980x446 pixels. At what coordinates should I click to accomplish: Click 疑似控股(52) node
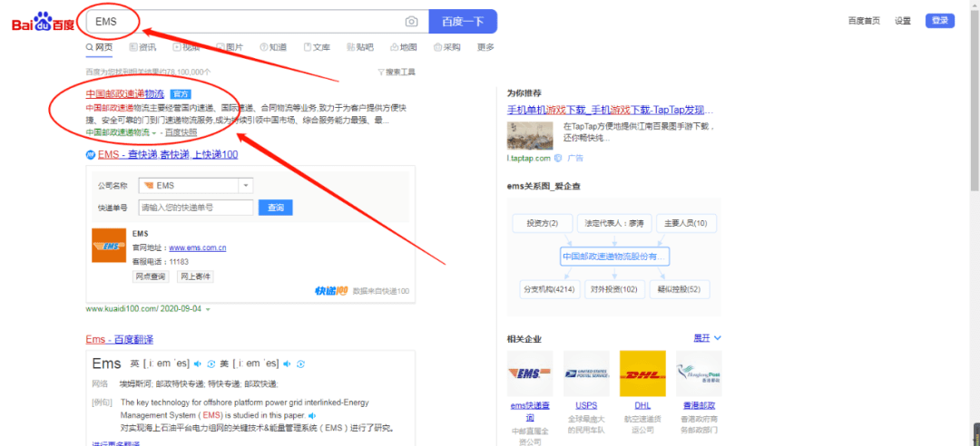pyautogui.click(x=680, y=289)
